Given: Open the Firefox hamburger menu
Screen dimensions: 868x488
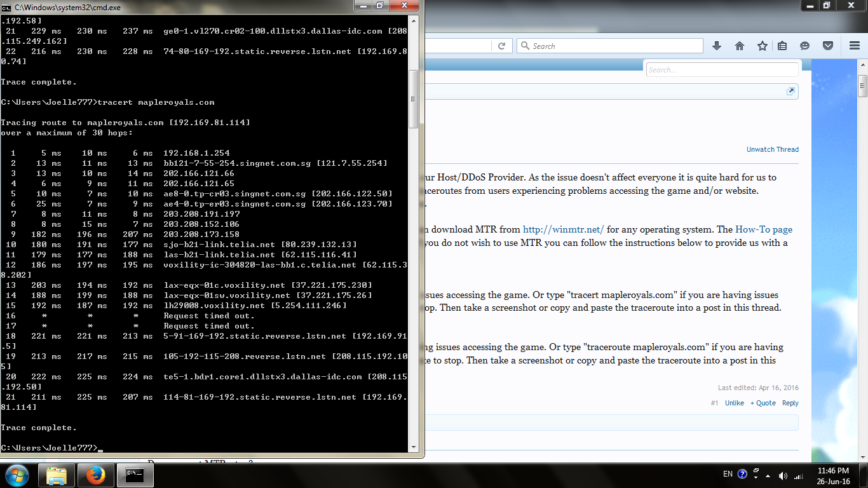Looking at the screenshot, I should pyautogui.click(x=855, y=46).
